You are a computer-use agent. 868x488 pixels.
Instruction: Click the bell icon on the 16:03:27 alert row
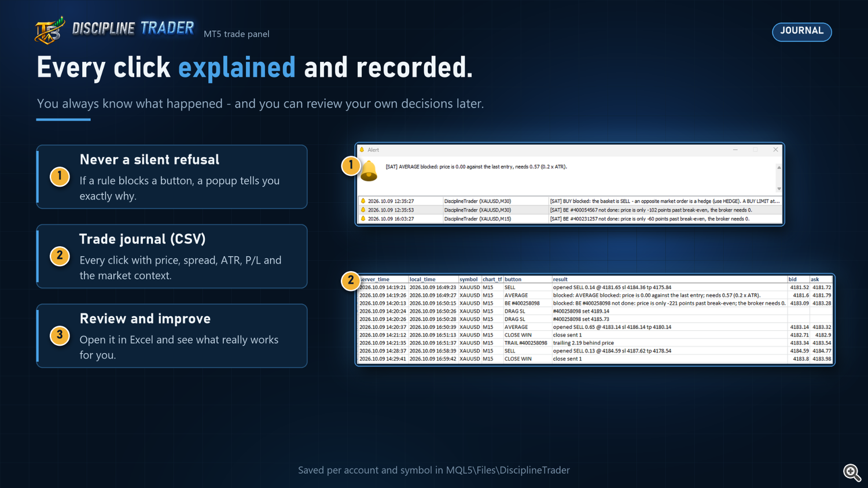click(x=363, y=219)
